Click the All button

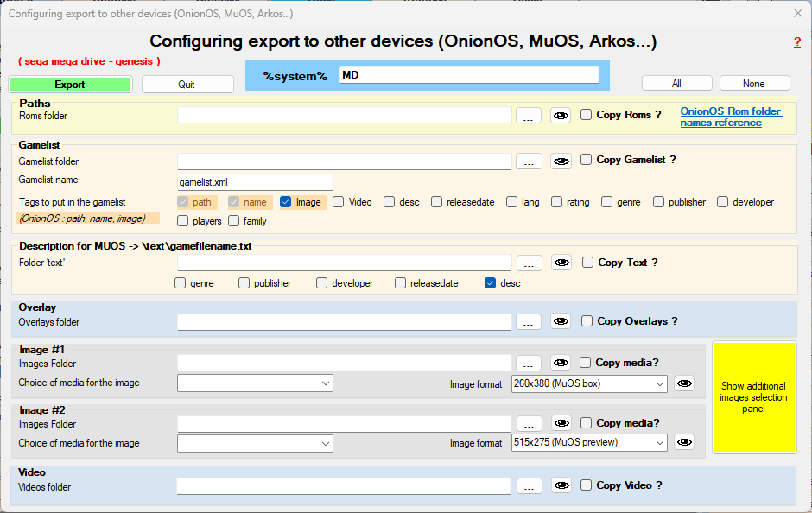tap(676, 84)
